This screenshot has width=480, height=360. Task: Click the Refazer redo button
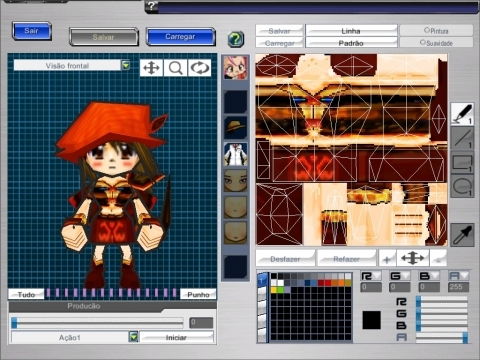347,259
